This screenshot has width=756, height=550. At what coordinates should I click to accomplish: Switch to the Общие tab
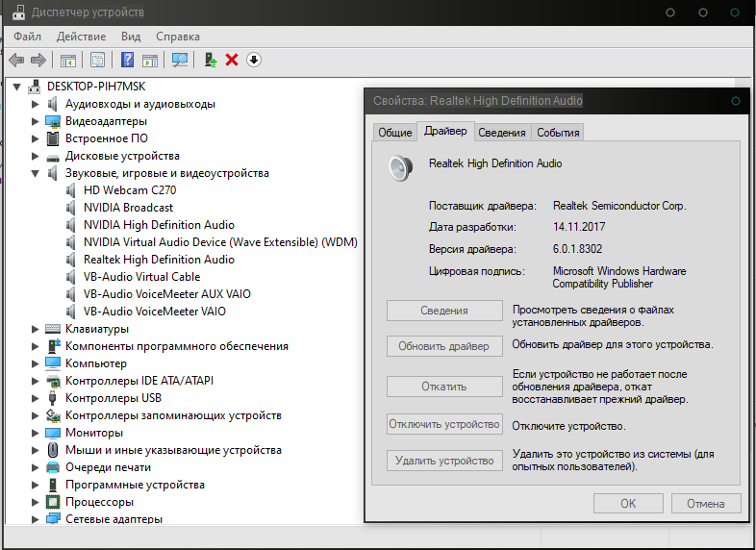pos(395,133)
